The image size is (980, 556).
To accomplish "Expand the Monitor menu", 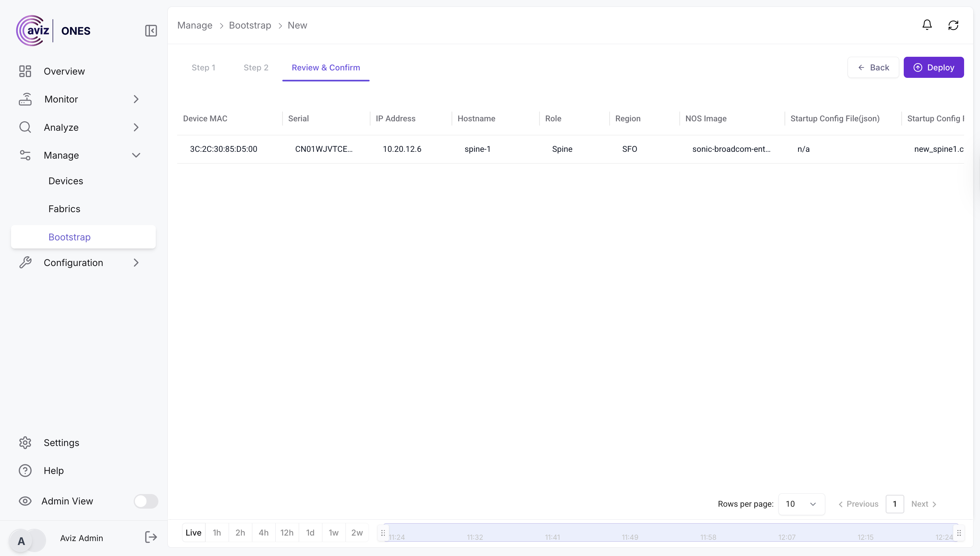I will (136, 99).
